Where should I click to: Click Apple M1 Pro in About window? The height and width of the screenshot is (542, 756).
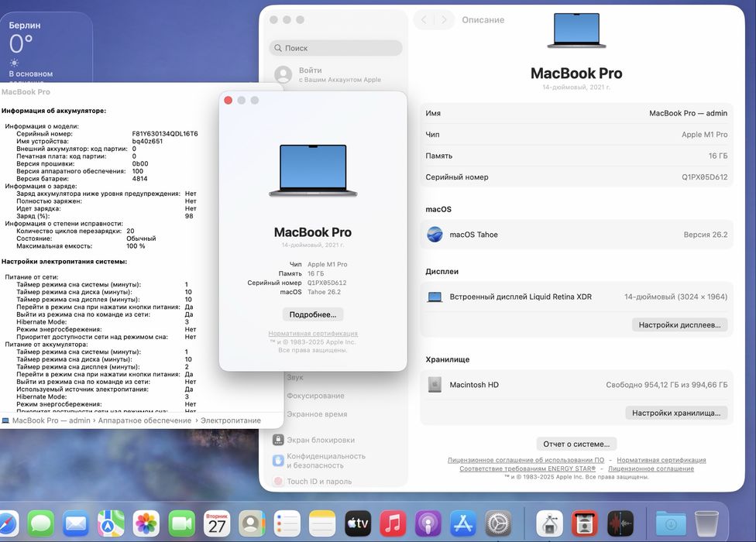328,265
